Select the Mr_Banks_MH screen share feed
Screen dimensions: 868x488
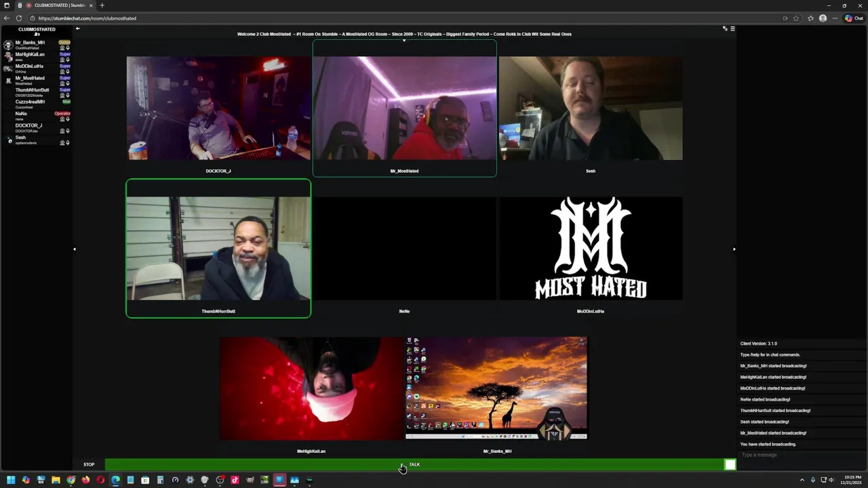[496, 388]
